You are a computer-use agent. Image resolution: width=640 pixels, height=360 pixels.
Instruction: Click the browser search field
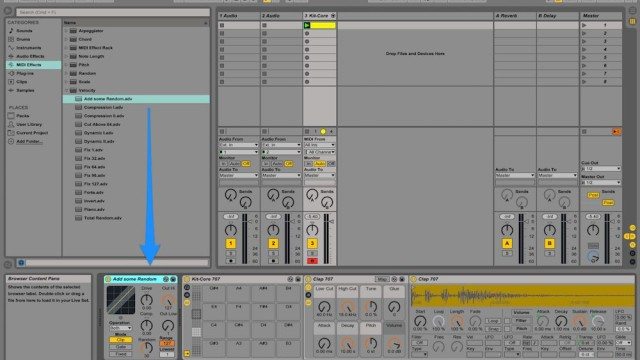click(113, 12)
